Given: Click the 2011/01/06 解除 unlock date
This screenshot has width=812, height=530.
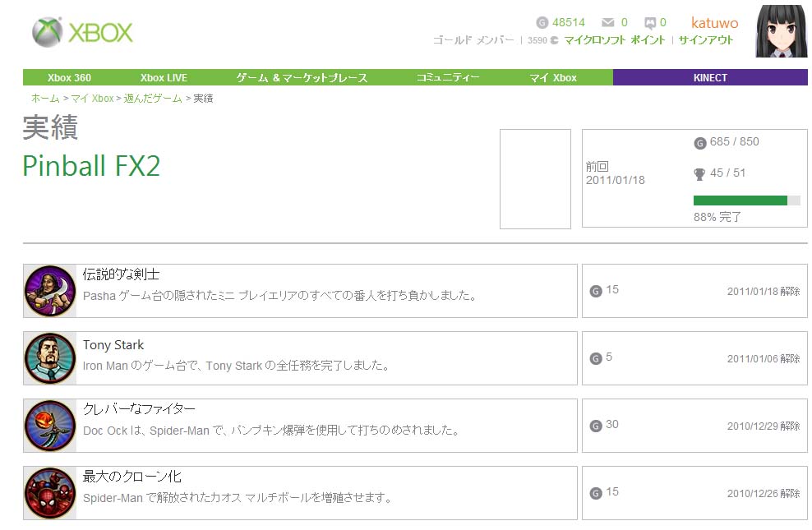Looking at the screenshot, I should coord(764,359).
